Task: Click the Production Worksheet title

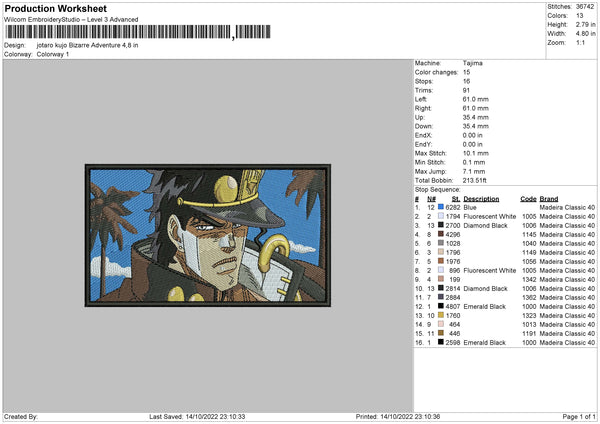Action: [55, 8]
